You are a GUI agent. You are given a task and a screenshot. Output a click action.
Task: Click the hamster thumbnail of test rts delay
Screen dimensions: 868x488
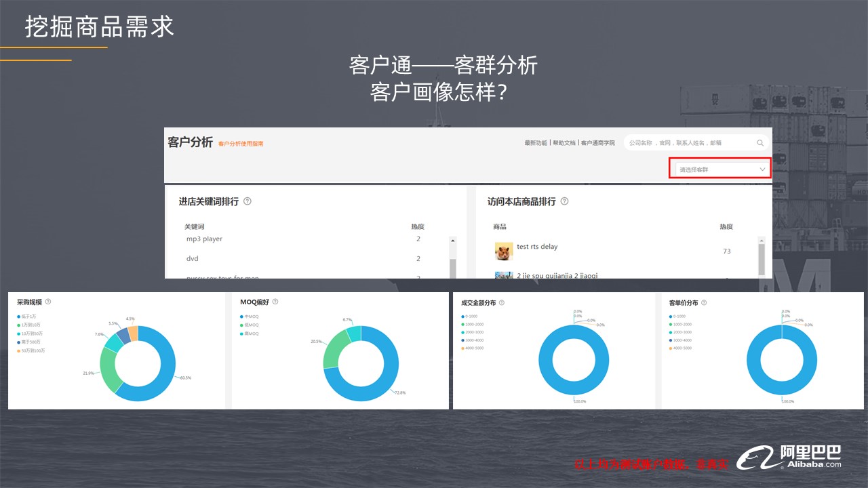504,251
